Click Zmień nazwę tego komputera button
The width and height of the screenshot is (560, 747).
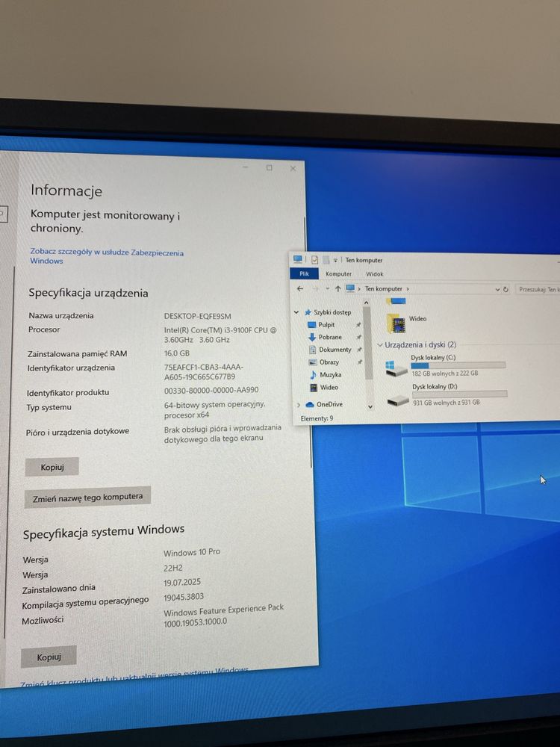[x=87, y=498]
